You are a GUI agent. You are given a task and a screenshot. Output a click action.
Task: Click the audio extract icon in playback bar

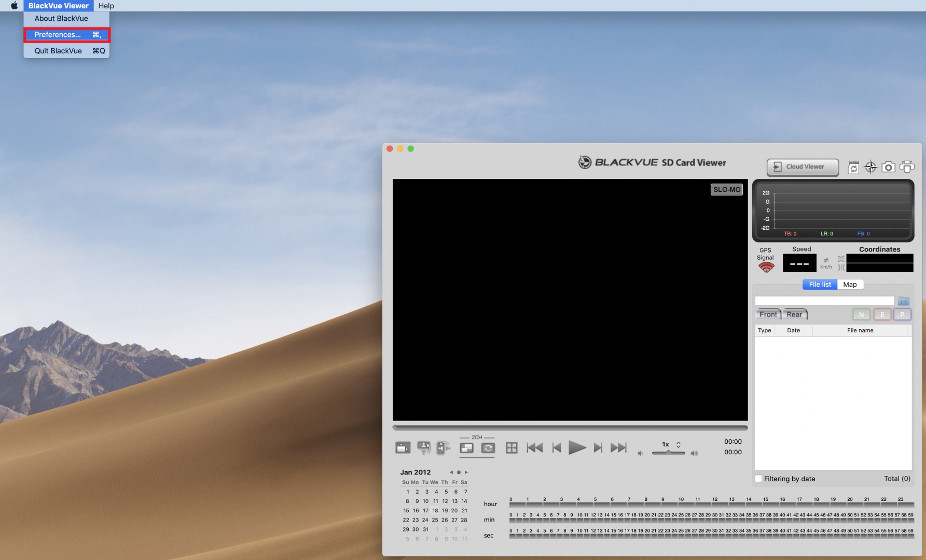tap(443, 447)
